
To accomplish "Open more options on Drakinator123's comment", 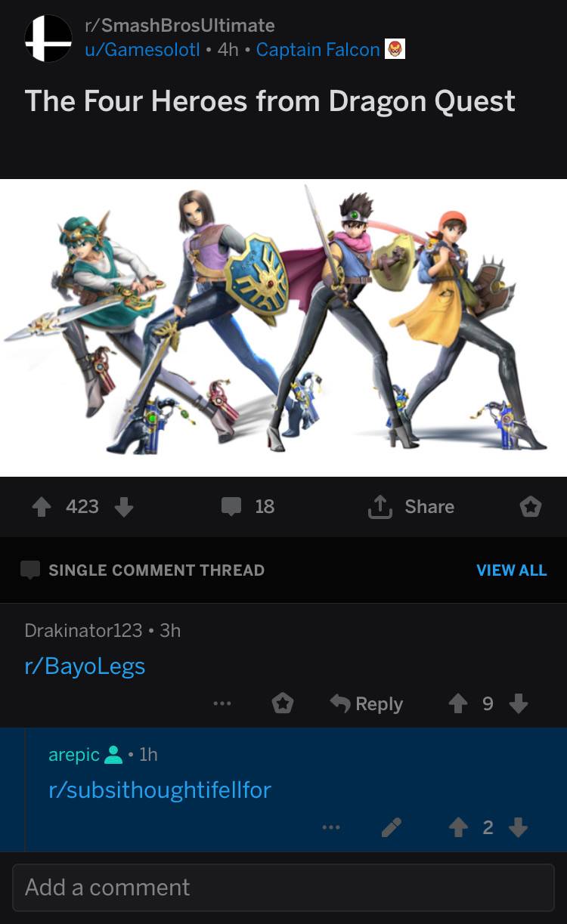I will click(x=222, y=703).
